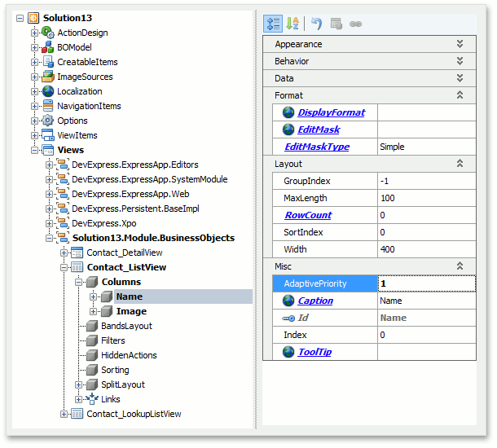This screenshot has width=497, height=448.
Task: Click the Contact_LookupListView icon
Action: [x=77, y=414]
